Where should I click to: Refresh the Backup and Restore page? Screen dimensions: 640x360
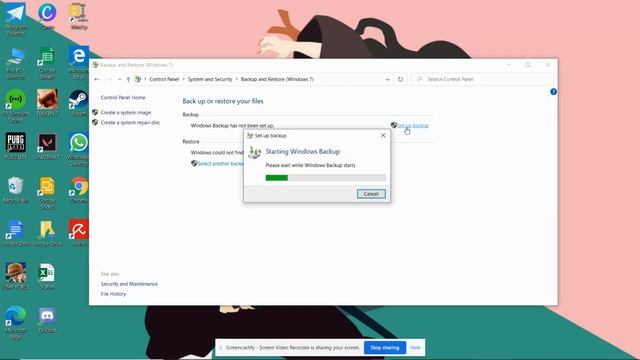[x=400, y=79]
